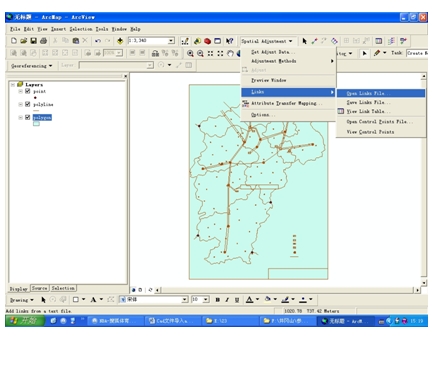
Task: Choose the New Displacement Link tool
Action: [314, 41]
